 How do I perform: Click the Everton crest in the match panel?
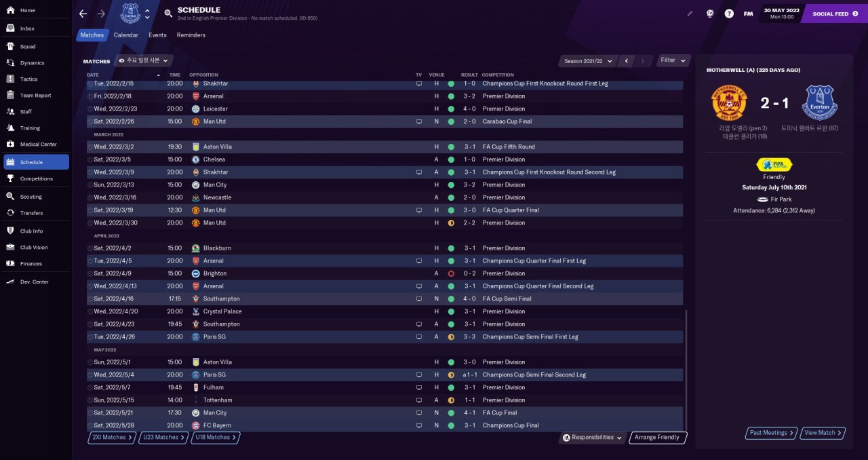(x=820, y=103)
